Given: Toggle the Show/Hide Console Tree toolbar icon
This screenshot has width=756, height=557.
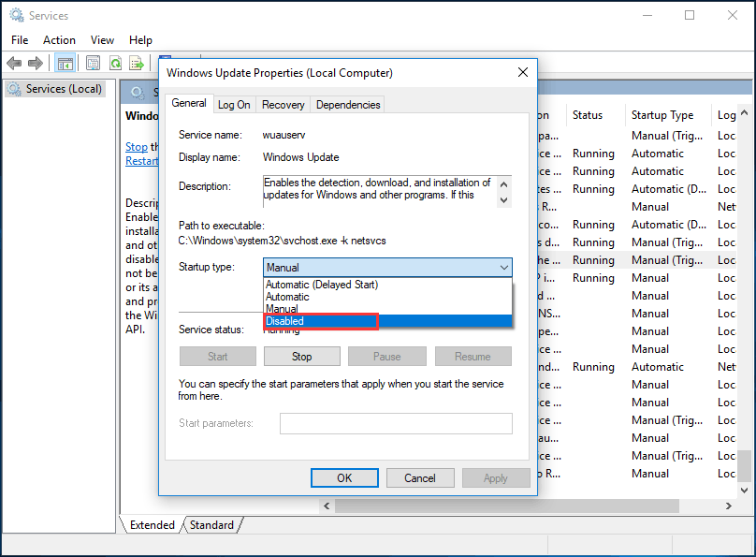Looking at the screenshot, I should coord(65,63).
